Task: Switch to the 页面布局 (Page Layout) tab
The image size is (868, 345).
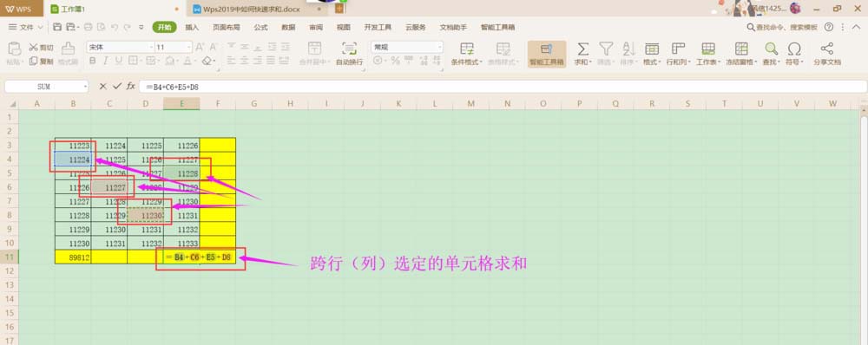Action: click(227, 27)
